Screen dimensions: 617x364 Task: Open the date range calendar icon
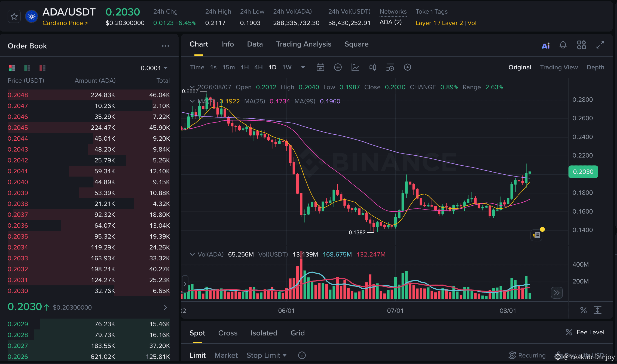(320, 67)
